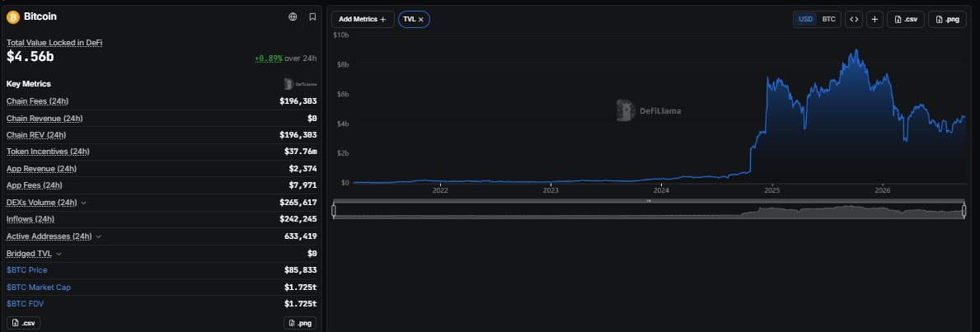The width and height of the screenshot is (980, 332).
Task: Click the 2025 label on chart axis
Action: pos(771,190)
